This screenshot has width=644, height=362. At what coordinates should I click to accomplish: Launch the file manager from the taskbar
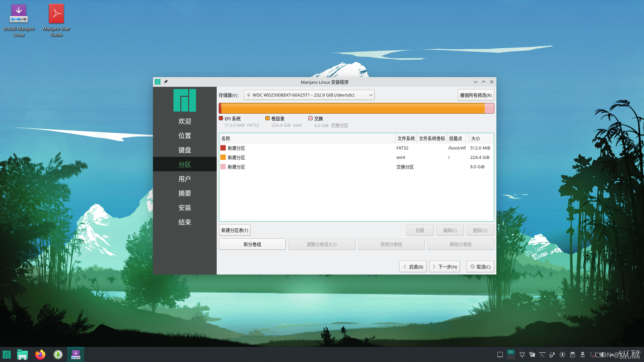click(22, 354)
